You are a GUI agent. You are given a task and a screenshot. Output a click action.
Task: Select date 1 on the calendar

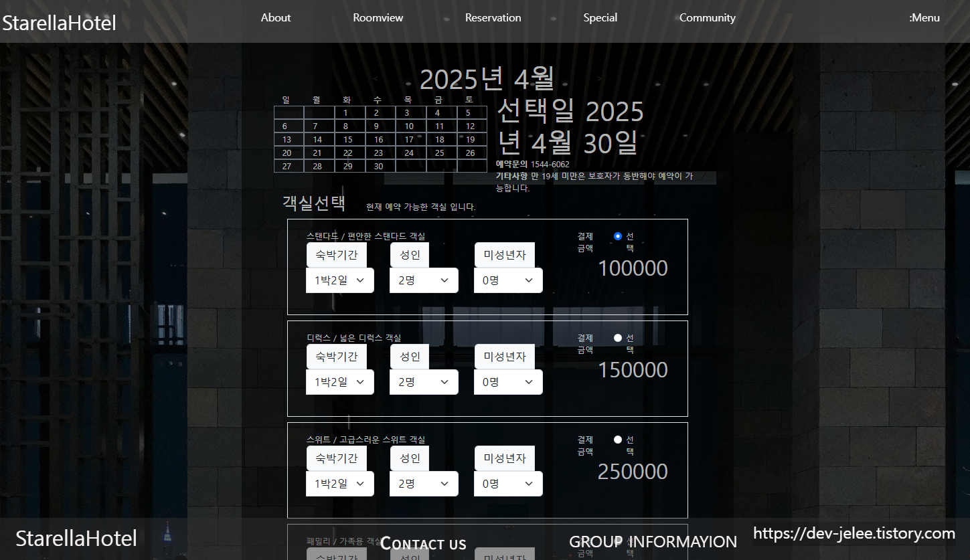pyautogui.click(x=350, y=113)
